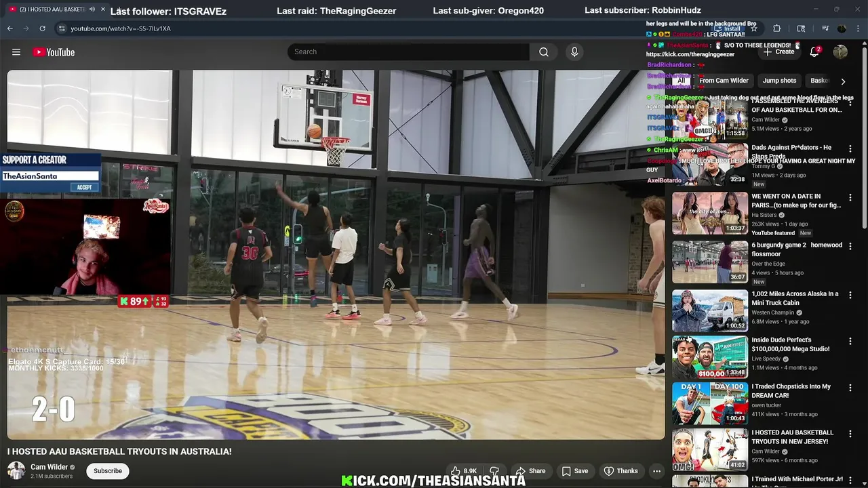Select the Jump shots chip
This screenshot has width=868, height=488.
(x=779, y=81)
